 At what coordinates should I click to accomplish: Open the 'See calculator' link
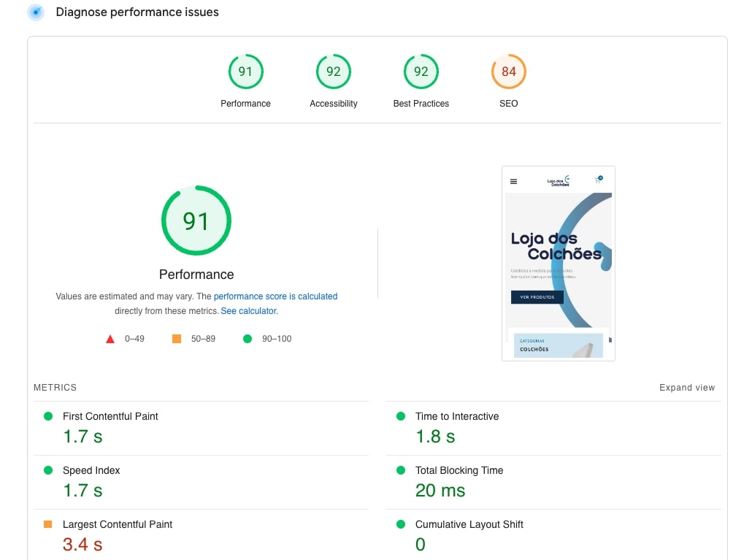pyautogui.click(x=249, y=311)
